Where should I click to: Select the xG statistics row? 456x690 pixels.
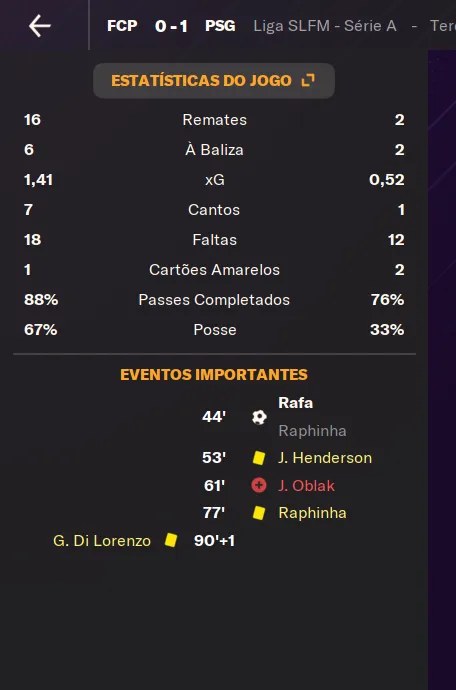coord(214,180)
